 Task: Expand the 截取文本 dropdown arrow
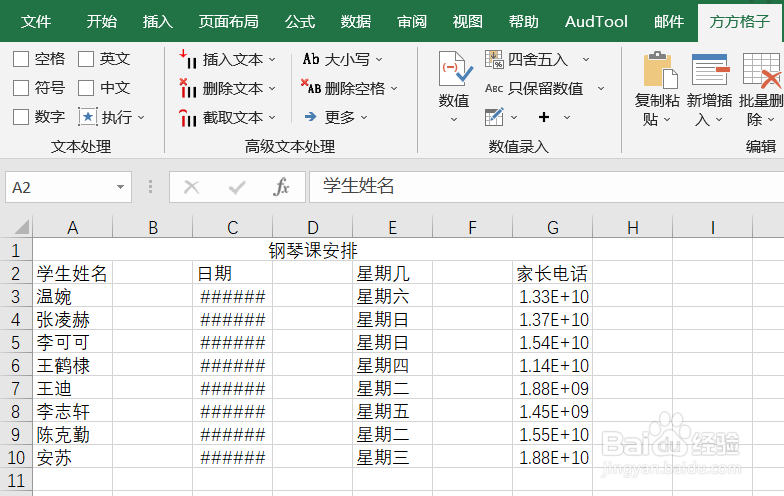pos(272,118)
